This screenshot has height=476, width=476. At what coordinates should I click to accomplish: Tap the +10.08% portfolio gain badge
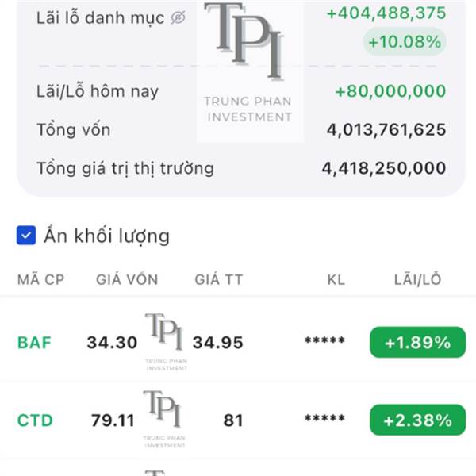coord(405,42)
